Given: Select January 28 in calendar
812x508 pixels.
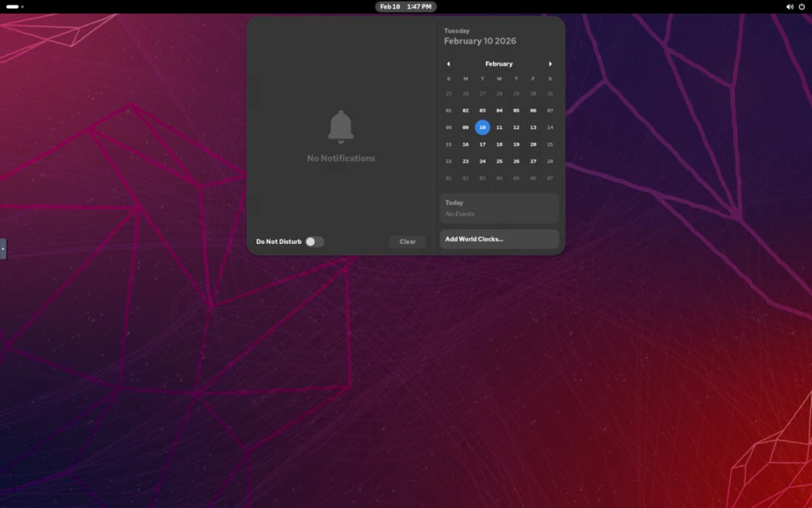Looking at the screenshot, I should [x=499, y=94].
